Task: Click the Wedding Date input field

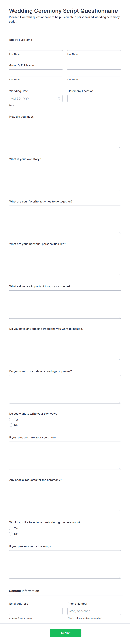Action: 32,98
